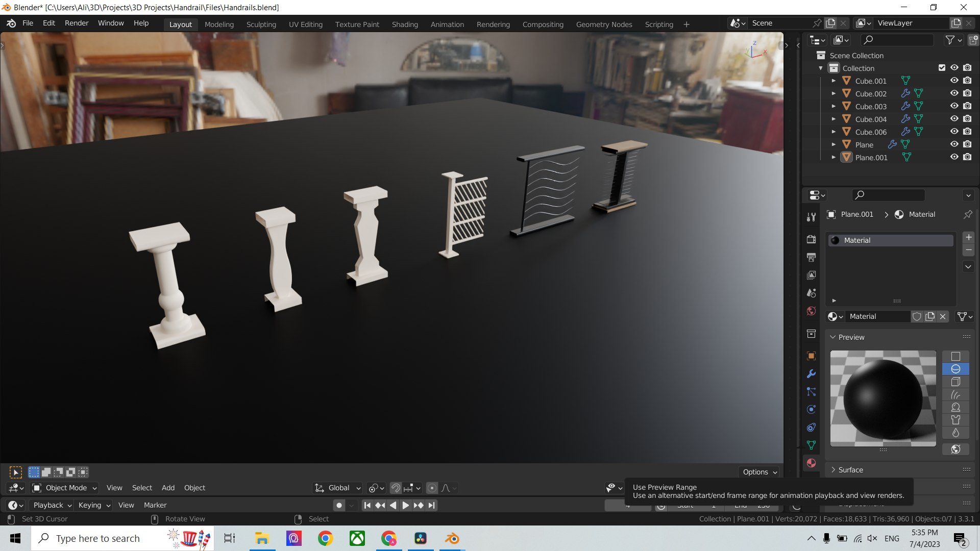Click the material preview sphere thumbnail

point(883,398)
